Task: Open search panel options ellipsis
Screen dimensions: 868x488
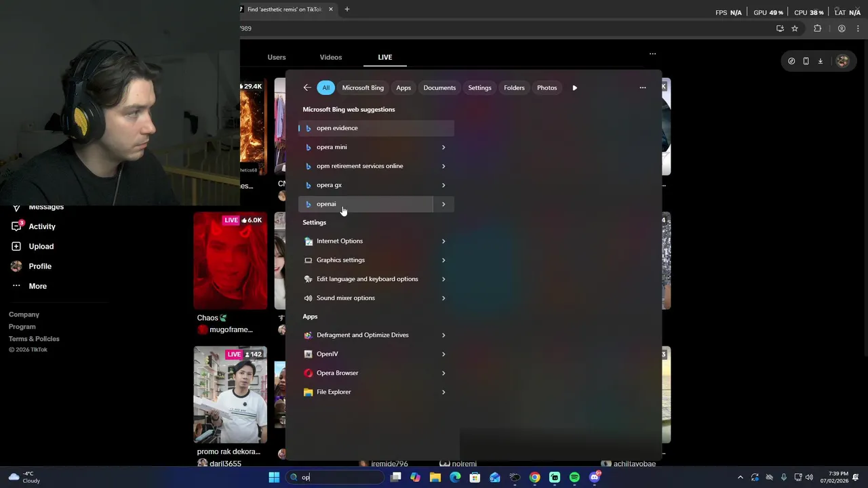Action: pyautogui.click(x=643, y=87)
